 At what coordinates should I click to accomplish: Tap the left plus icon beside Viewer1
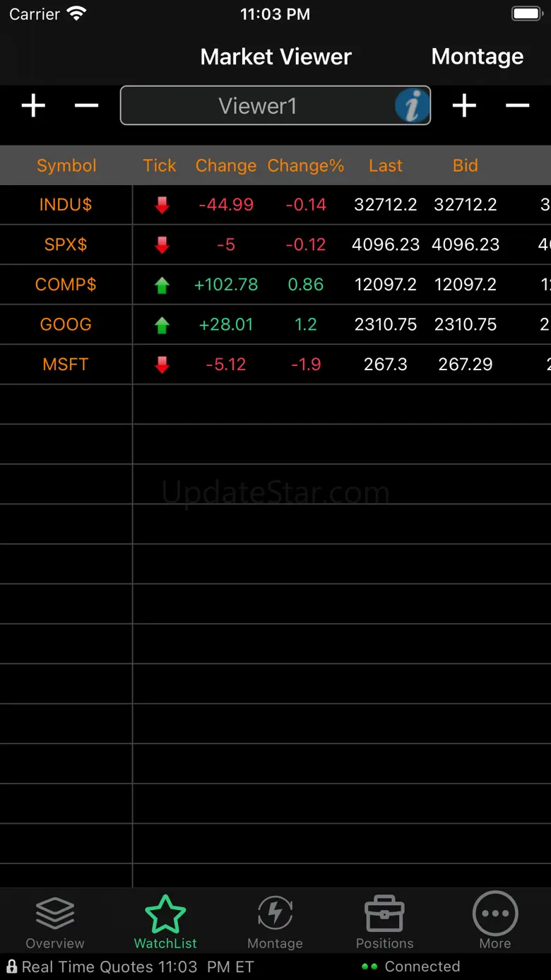pos(33,106)
